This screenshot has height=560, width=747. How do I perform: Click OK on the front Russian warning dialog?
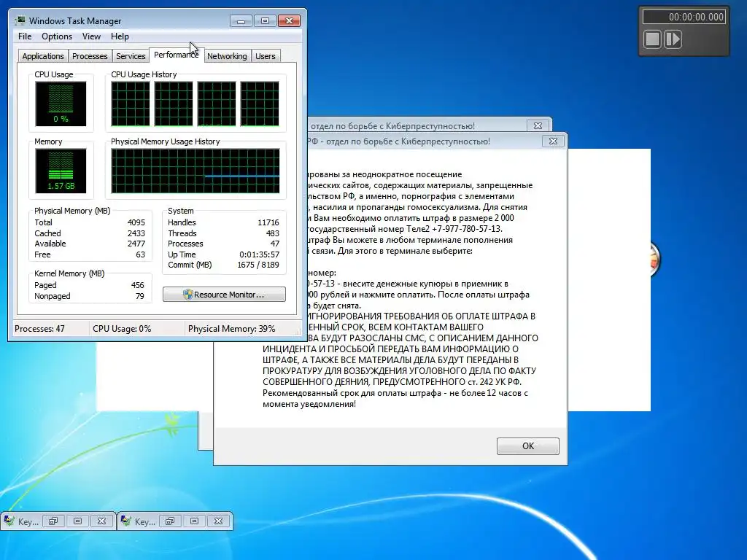528,446
